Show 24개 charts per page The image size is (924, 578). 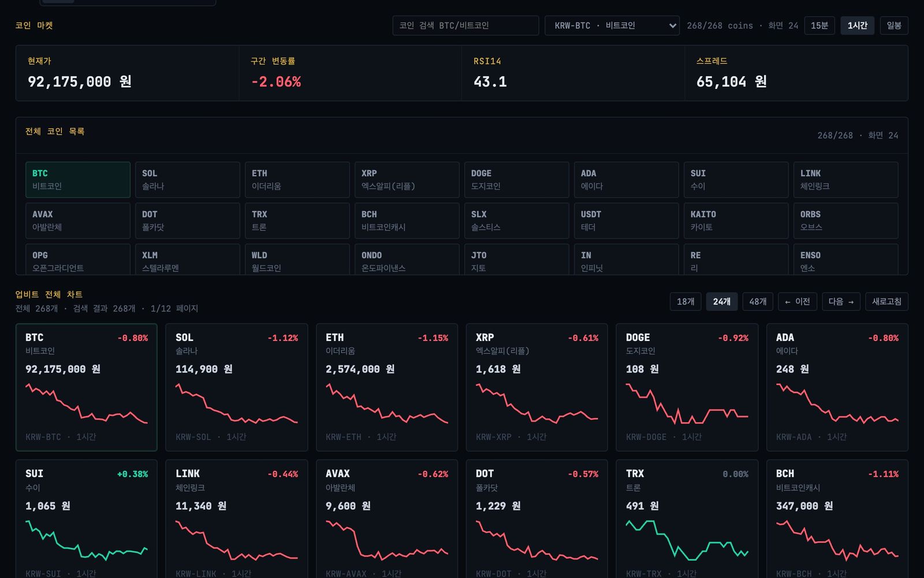[x=721, y=302]
